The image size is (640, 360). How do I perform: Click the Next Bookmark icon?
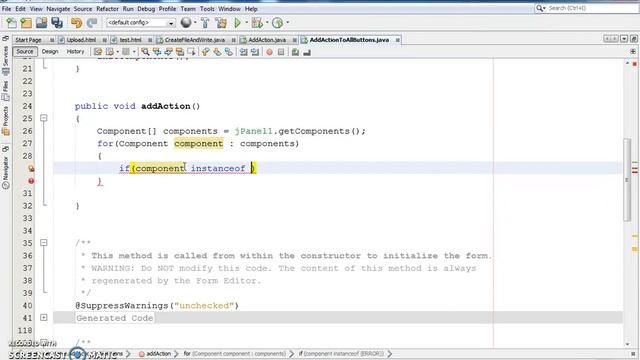[217, 52]
